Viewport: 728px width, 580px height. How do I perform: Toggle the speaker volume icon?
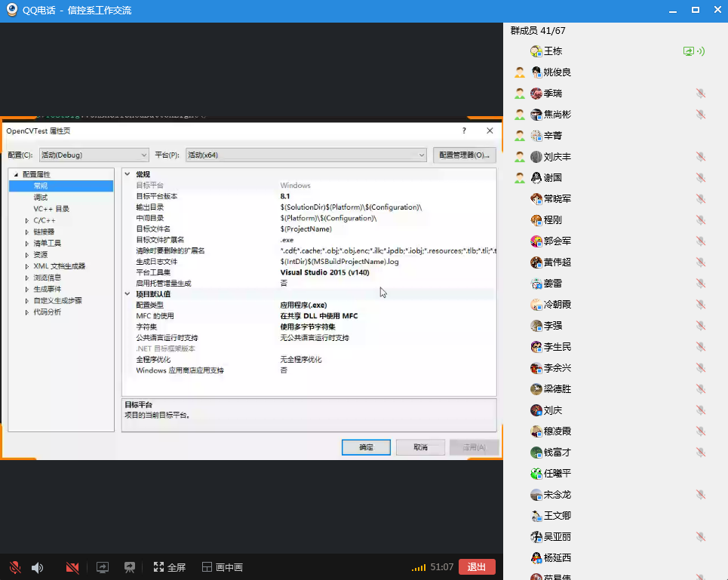[37, 567]
